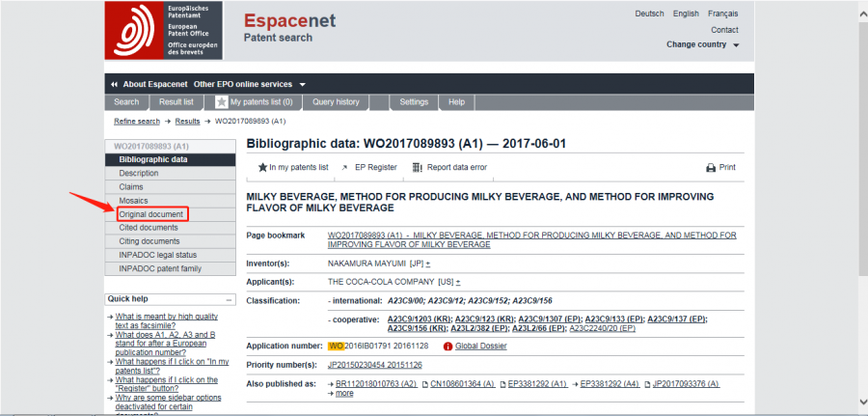Open the Query history tab

coord(336,102)
